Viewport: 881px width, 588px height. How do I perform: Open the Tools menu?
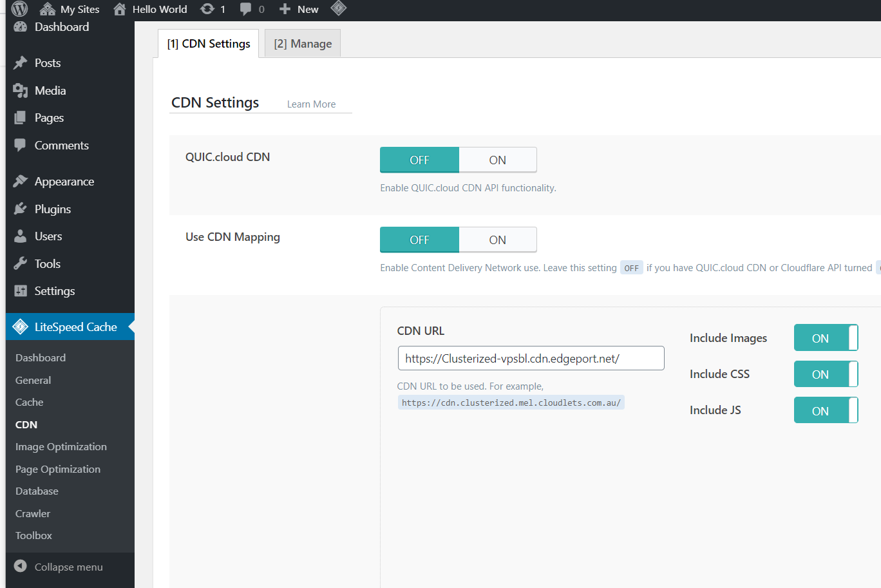[48, 263]
